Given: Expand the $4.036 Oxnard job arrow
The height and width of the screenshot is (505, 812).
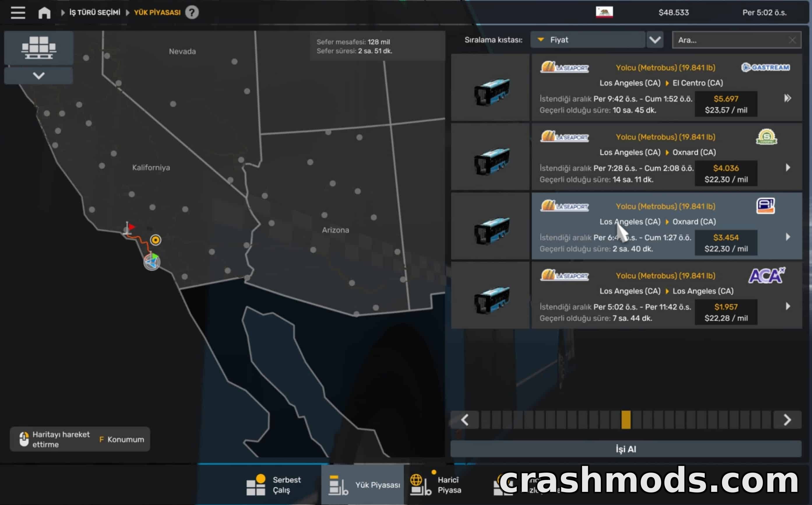Looking at the screenshot, I should (788, 167).
